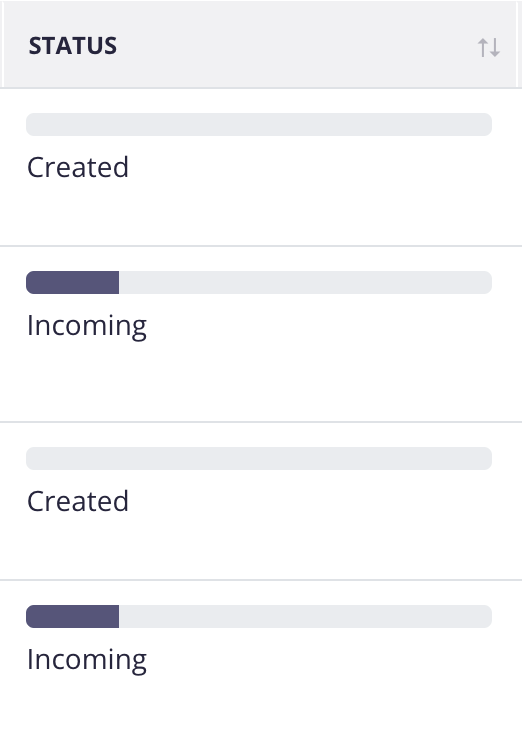The image size is (522, 744).
Task: Click the filled purple segment of the first Incoming bar
Action: [73, 282]
